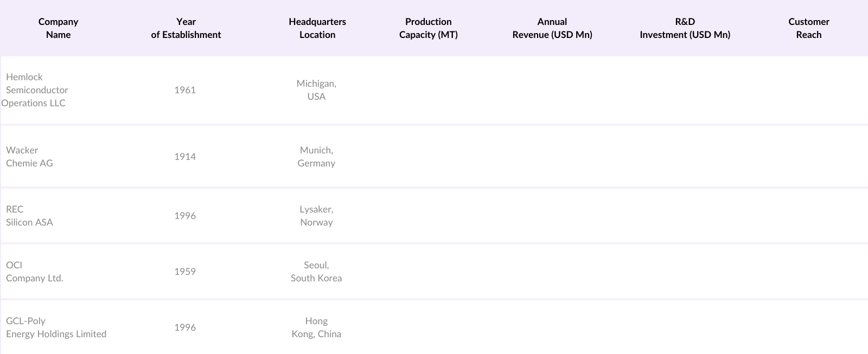Viewport: 868px width, 354px height.
Task: Click the Michigan, USA cell
Action: click(x=316, y=90)
